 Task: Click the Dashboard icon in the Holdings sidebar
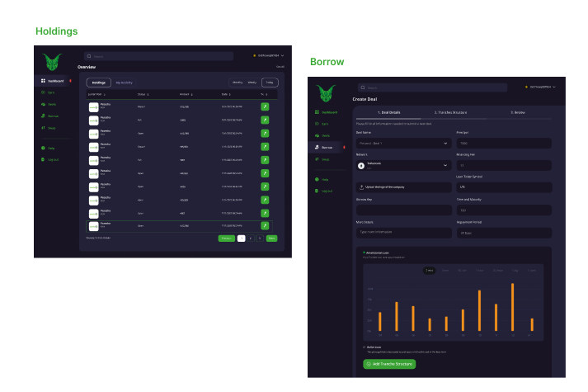pos(43,81)
